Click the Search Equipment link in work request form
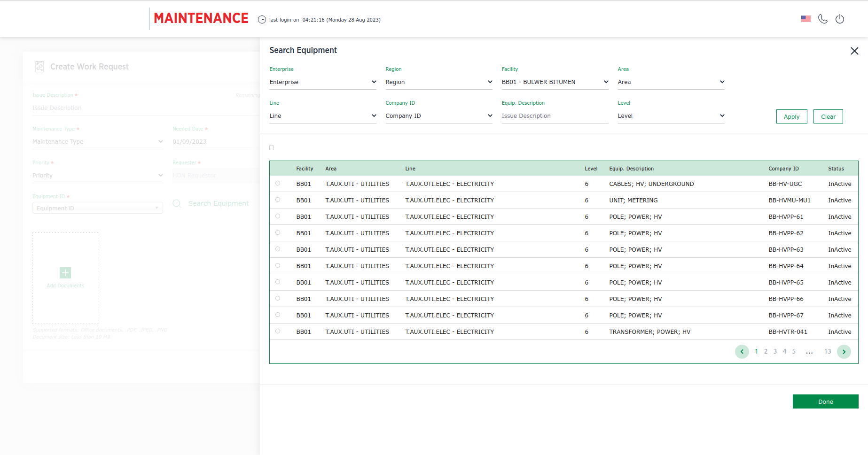 [219, 203]
